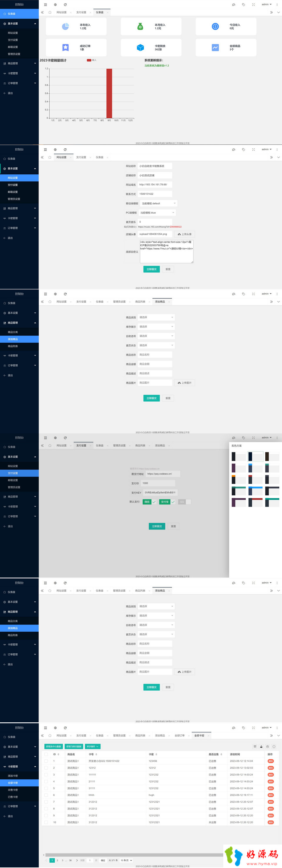The image size is (282, 868).
Task: Toggle the QQ default payment switch
Action: (x=185, y=502)
